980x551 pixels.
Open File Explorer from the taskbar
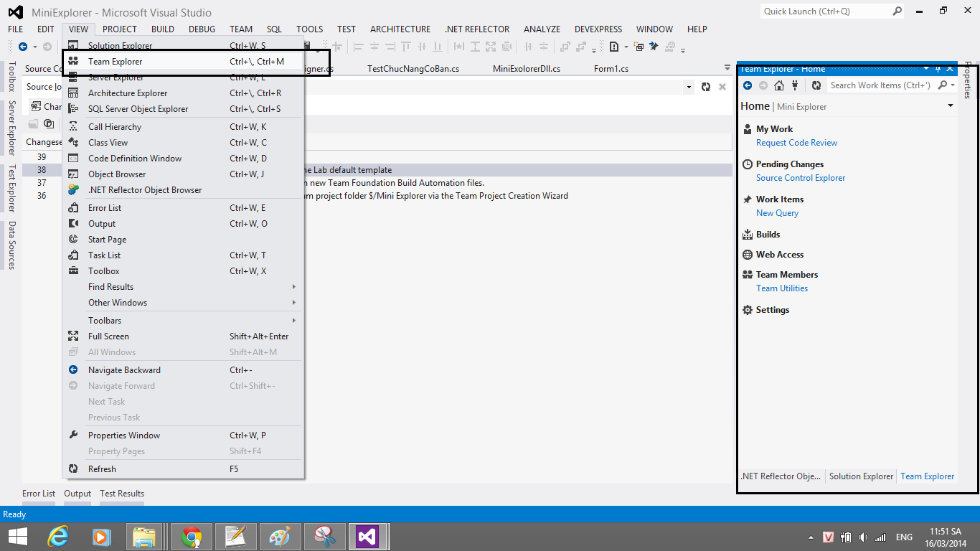point(144,537)
